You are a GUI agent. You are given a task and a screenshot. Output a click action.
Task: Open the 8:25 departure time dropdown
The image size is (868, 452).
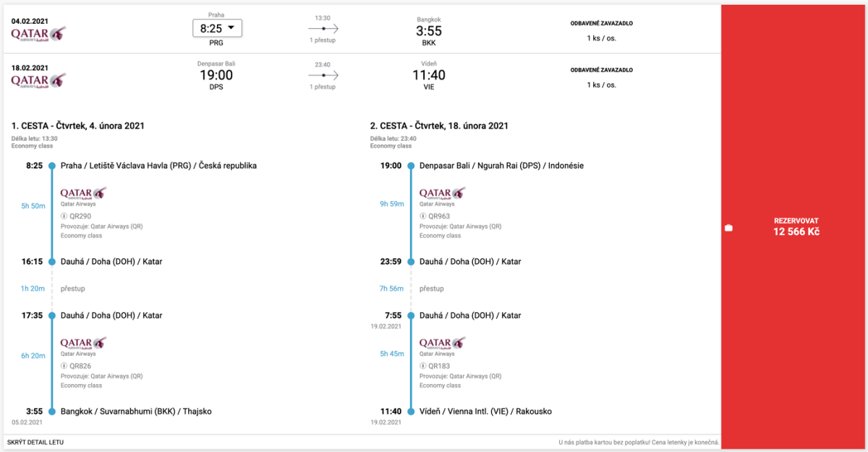click(216, 28)
